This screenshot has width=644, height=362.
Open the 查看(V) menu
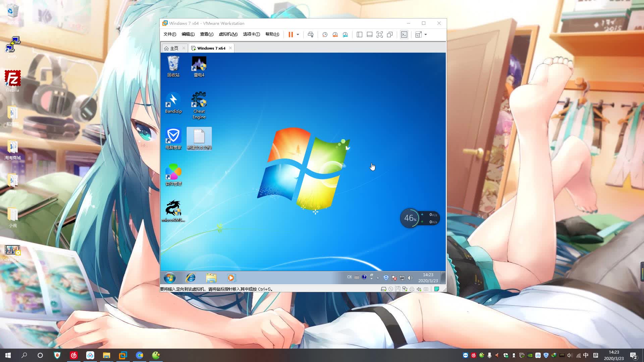207,34
